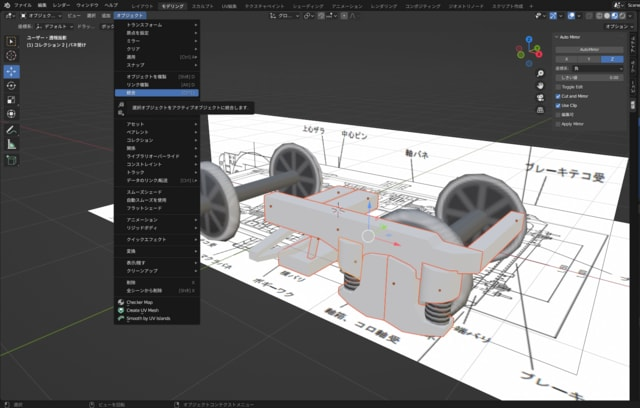Switch to the スカルプト workspace tab
Screen dimensions: 640x408
(202, 6)
